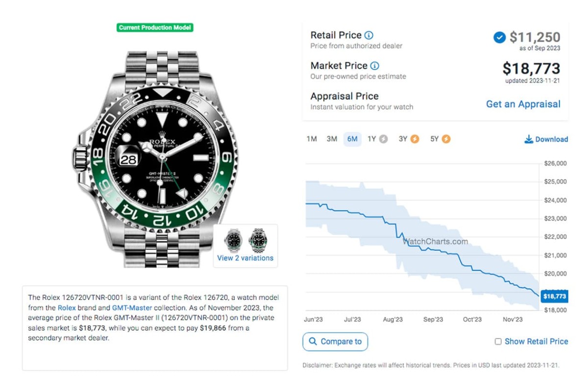Click the orange lightning badge beside 5Y
Screen dimensions: 588x389
[446, 139]
